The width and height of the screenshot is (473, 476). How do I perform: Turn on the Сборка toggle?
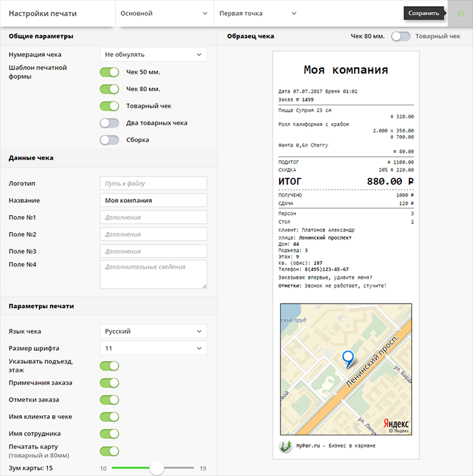[109, 140]
